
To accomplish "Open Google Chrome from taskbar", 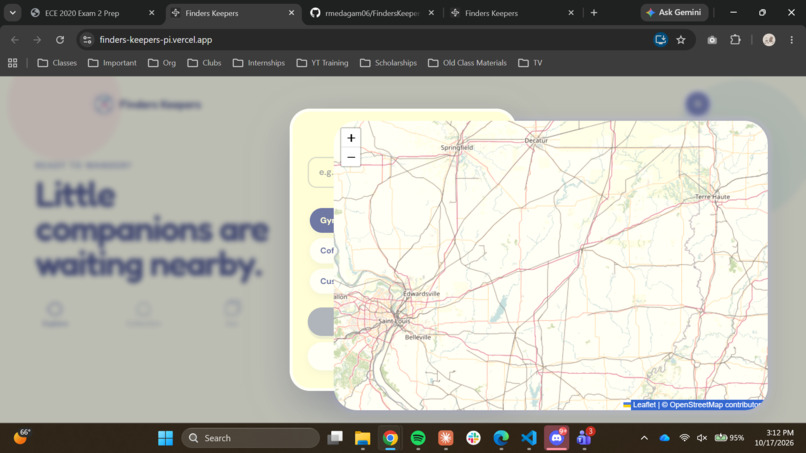I will tap(390, 438).
